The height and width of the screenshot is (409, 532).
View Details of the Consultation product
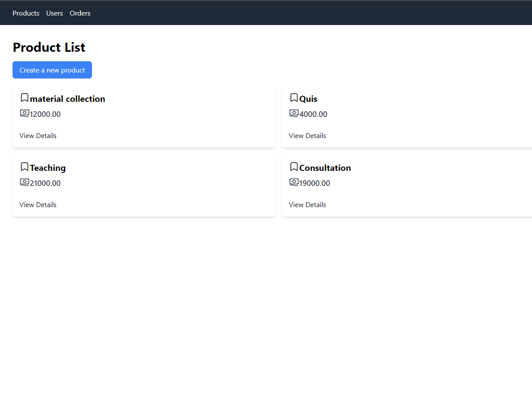[307, 204]
